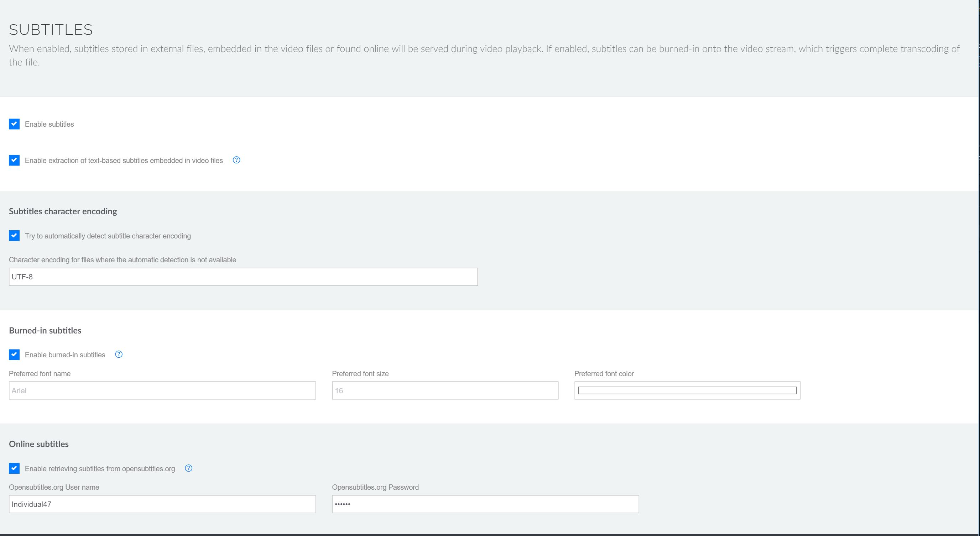The height and width of the screenshot is (536, 980).
Task: Open help icon next to burned-in subtitles
Action: point(119,354)
